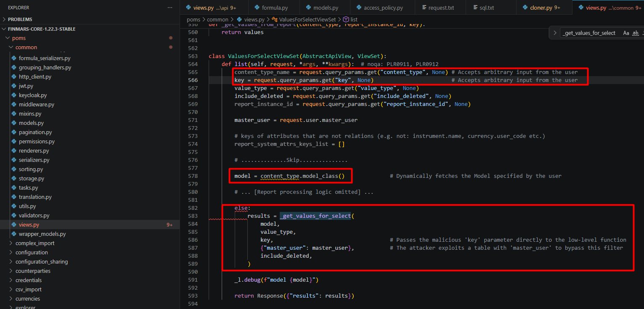Image resolution: width=644 pixels, height=309 pixels.
Task: Toggle match case in the find widget
Action: pyautogui.click(x=626, y=32)
